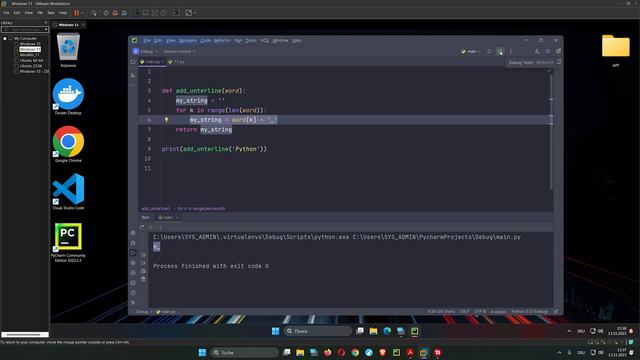Click the add_unterline breadcrumb below editor
This screenshot has height=360, width=640.
point(156,209)
